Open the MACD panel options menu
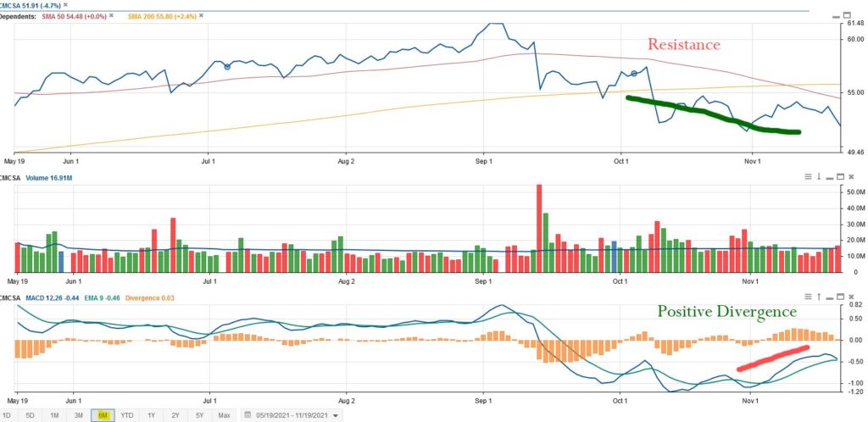Screen dimensions: 868x422 (808, 297)
